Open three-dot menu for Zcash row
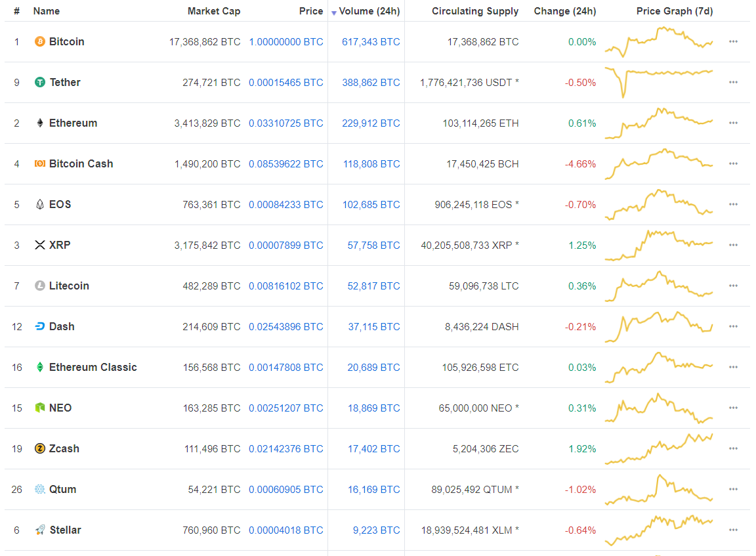 (733, 448)
